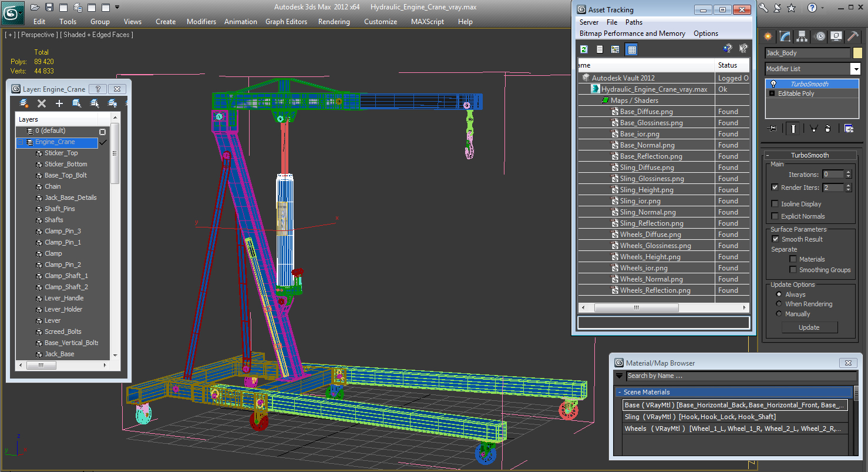Open the Quick Access toolbar customize arrow
This screenshot has width=868, height=472.
[x=117, y=7]
